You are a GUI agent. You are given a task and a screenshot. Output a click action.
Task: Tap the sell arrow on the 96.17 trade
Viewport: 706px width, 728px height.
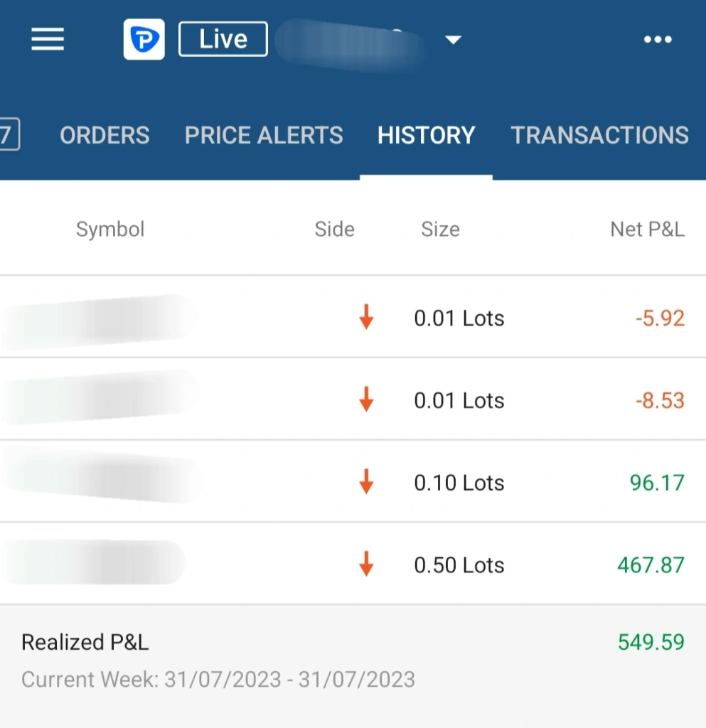pos(366,481)
